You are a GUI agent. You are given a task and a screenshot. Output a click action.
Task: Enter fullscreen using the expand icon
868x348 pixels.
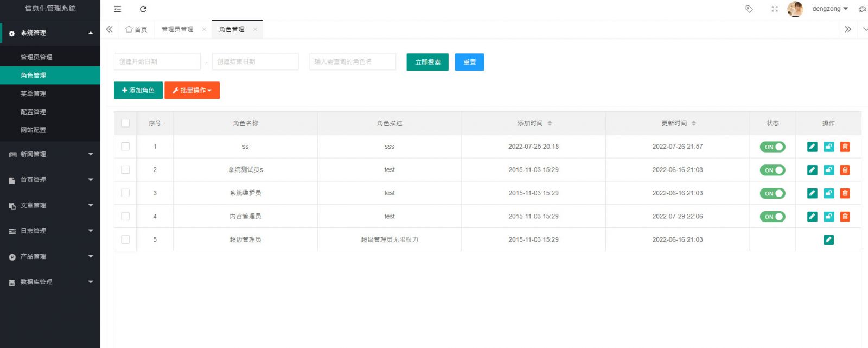click(x=775, y=9)
